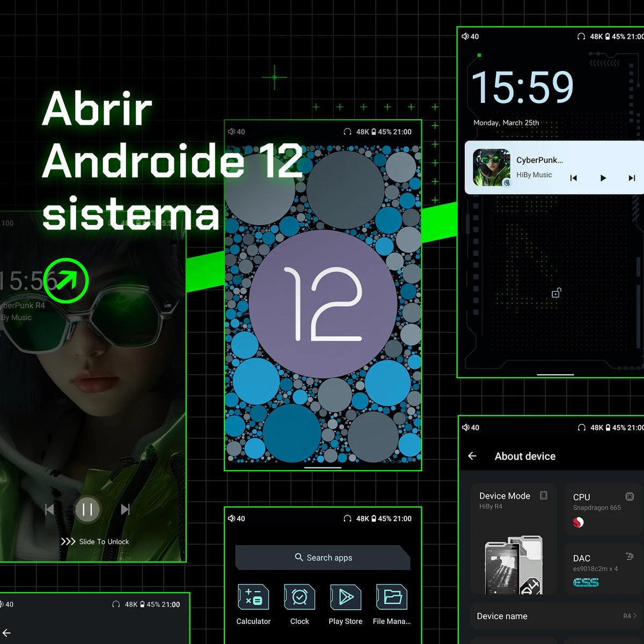644x644 pixels.
Task: Pause playback on the girl wallpaper lock screen
Action: pyautogui.click(x=87, y=509)
